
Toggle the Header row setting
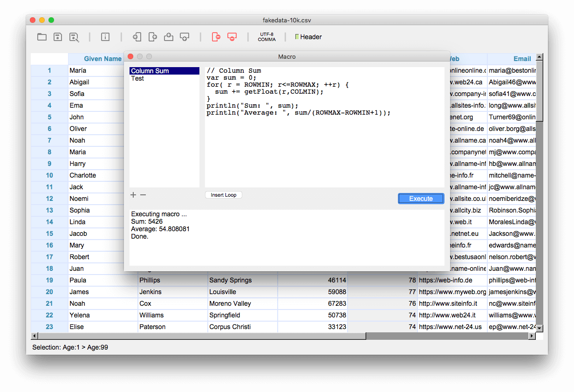click(x=308, y=37)
